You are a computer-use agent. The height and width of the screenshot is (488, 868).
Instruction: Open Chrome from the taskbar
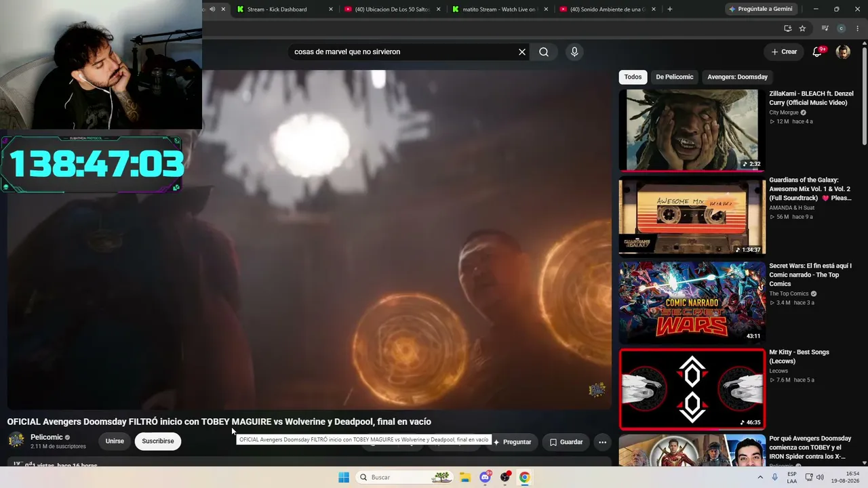click(524, 477)
